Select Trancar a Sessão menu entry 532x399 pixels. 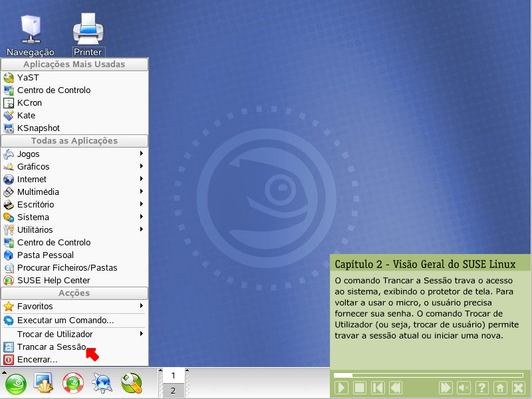[x=51, y=346]
